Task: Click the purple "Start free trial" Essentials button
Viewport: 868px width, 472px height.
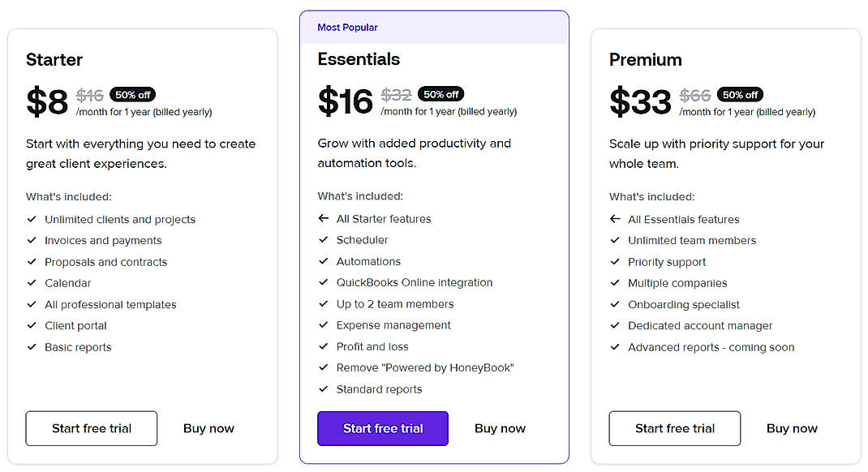Action: 382,428
